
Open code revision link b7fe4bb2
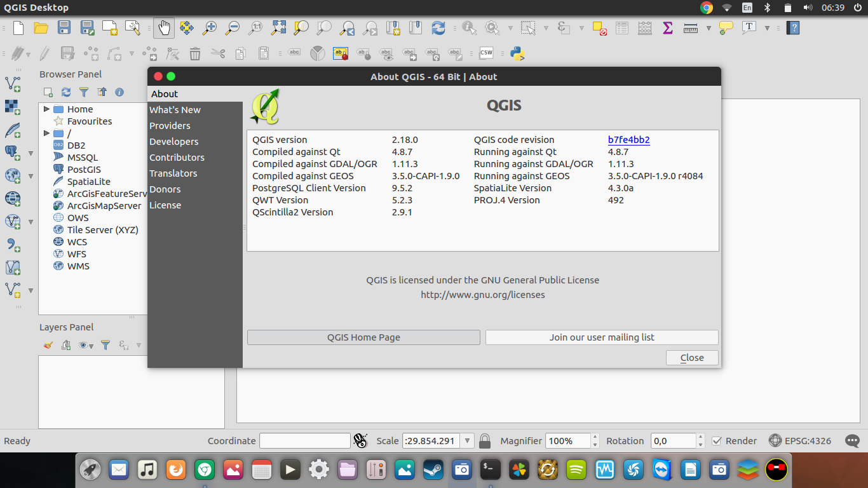click(x=628, y=140)
